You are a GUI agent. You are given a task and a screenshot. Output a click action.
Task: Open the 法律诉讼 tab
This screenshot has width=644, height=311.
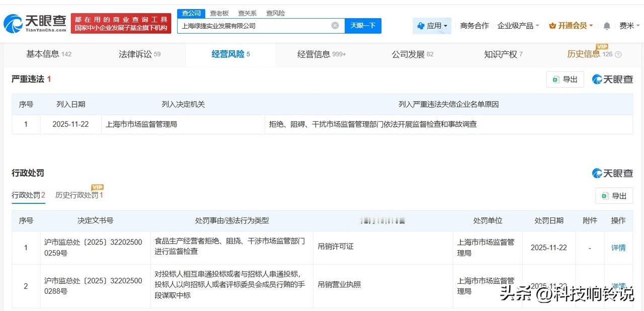[140, 54]
